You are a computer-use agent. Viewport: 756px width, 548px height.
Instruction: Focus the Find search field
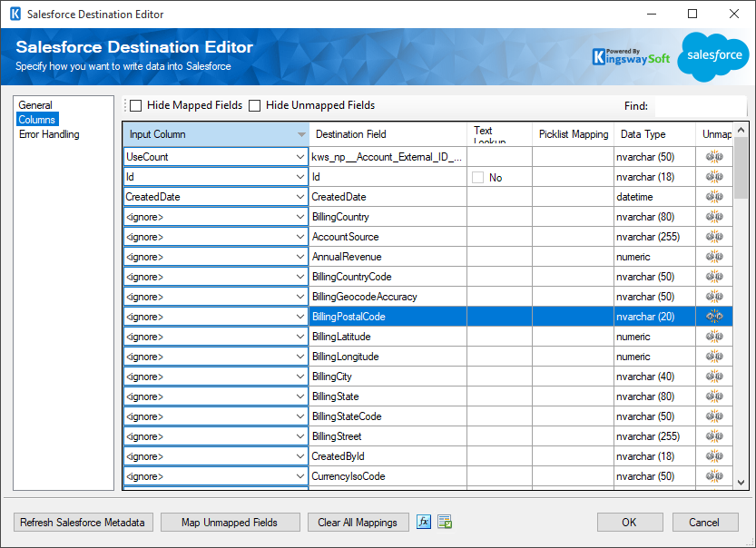tap(701, 106)
